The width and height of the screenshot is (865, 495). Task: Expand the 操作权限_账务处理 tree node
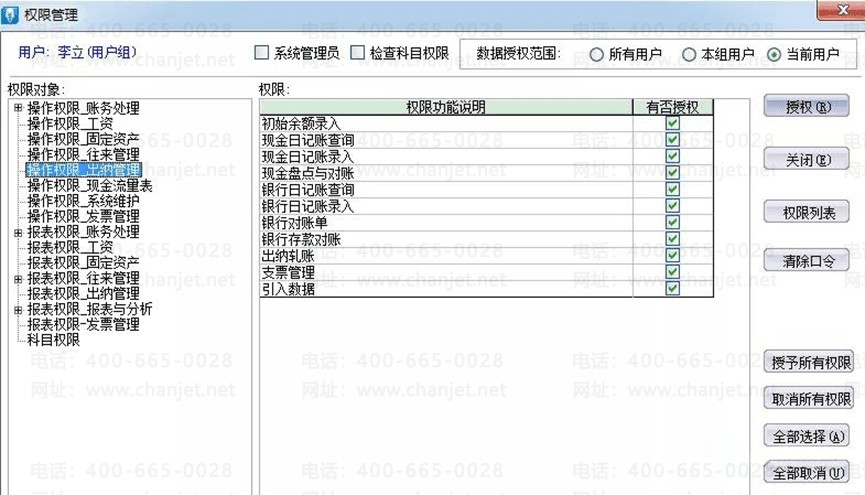pyautogui.click(x=18, y=108)
